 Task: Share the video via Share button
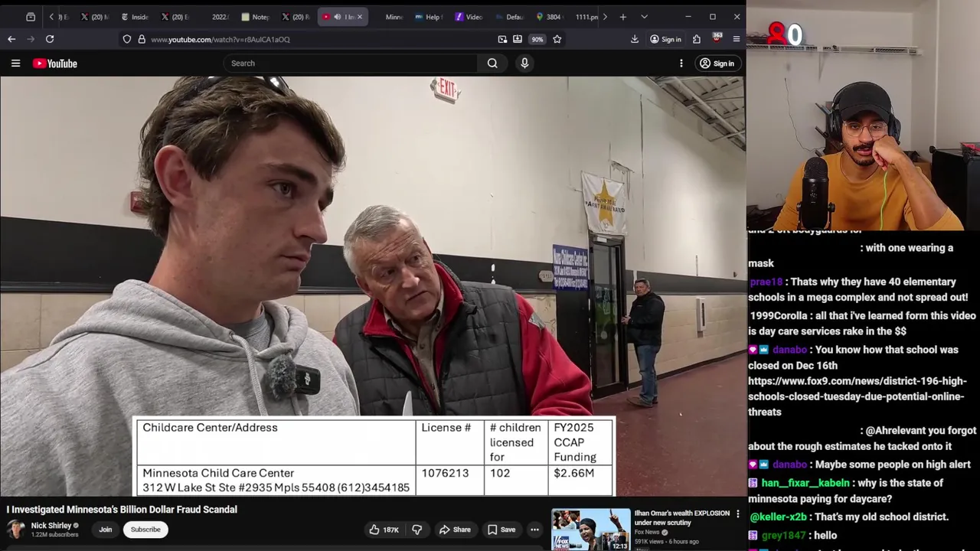click(x=455, y=530)
